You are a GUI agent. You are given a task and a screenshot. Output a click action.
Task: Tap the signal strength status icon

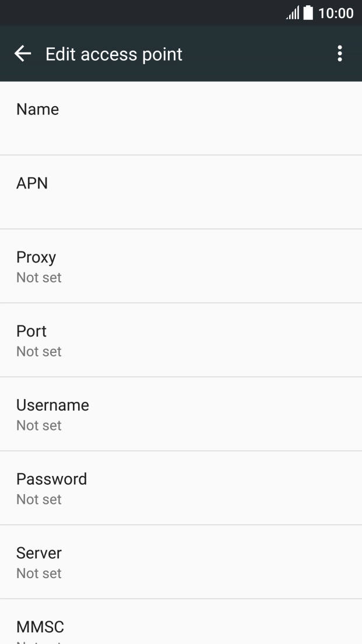click(x=292, y=13)
